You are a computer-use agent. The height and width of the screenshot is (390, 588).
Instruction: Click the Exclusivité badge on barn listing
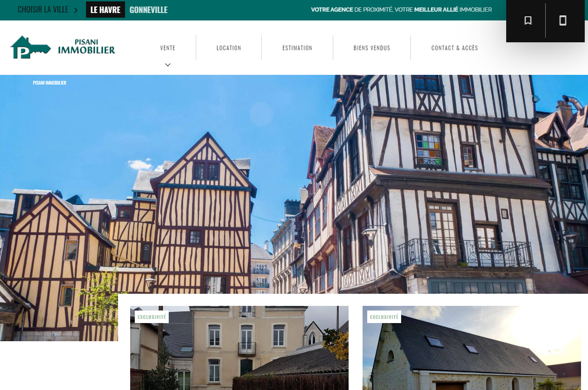384,317
